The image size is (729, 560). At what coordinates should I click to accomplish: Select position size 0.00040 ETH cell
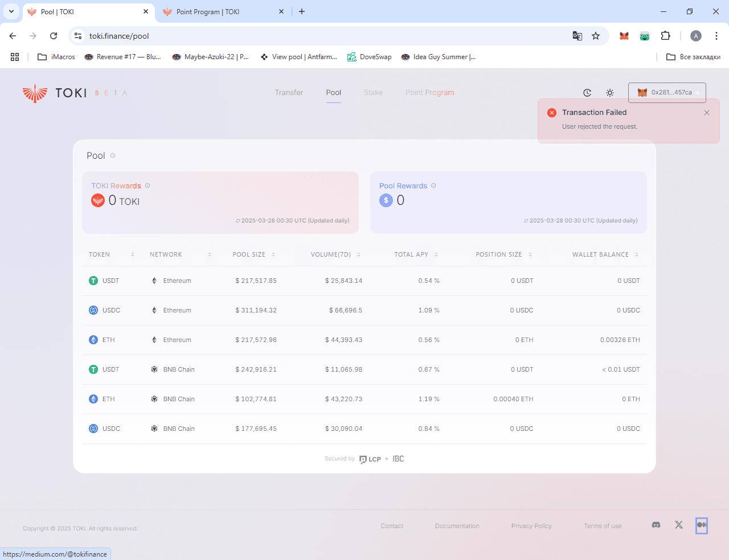click(x=513, y=399)
